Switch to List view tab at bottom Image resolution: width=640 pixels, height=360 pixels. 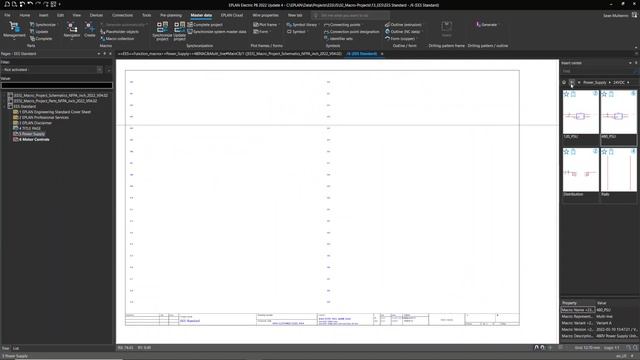click(16, 348)
